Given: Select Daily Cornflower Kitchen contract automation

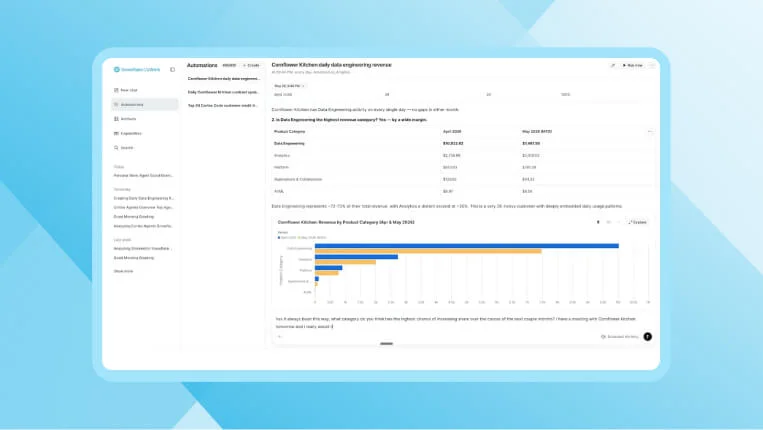Looking at the screenshot, I should pos(223,92).
